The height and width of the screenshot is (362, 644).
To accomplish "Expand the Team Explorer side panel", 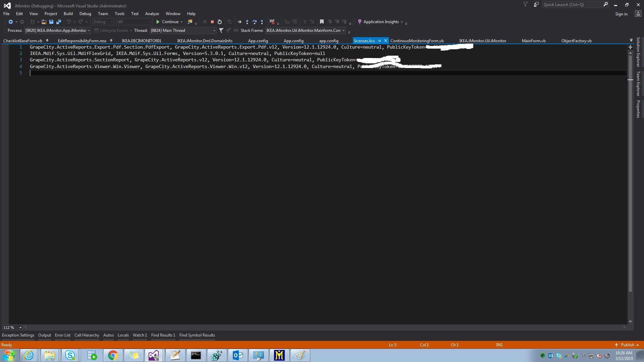I will click(x=638, y=83).
